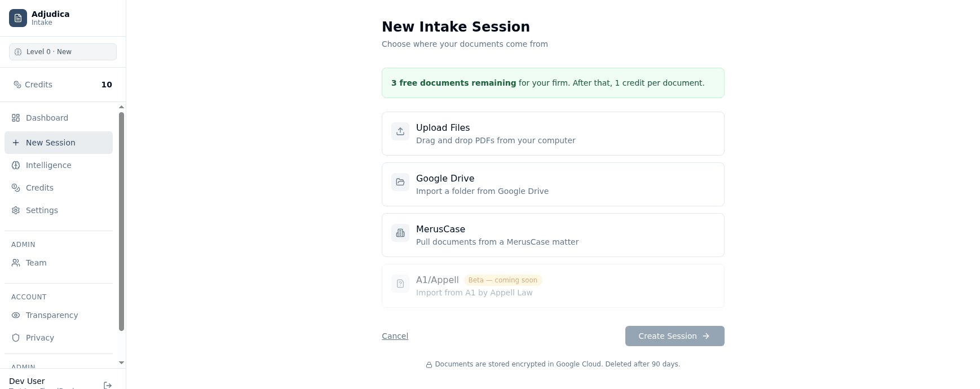
Task: Click the MerusCase building icon
Action: click(x=400, y=233)
